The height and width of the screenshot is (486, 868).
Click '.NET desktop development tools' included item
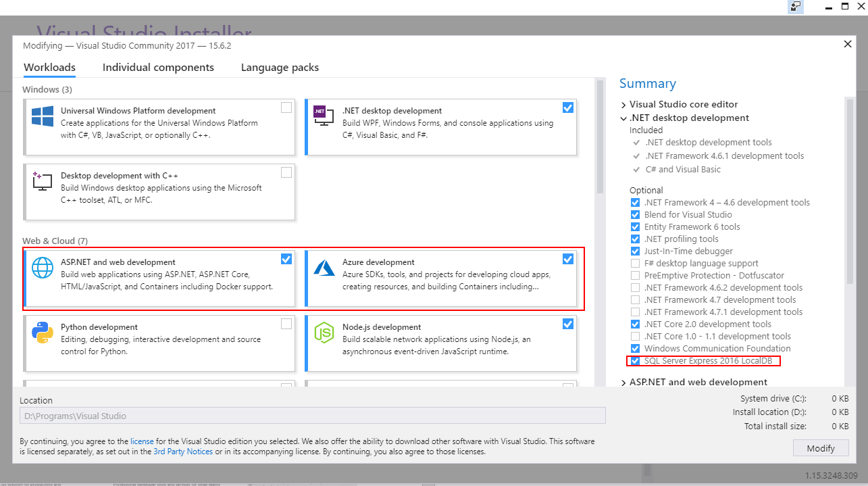point(709,143)
